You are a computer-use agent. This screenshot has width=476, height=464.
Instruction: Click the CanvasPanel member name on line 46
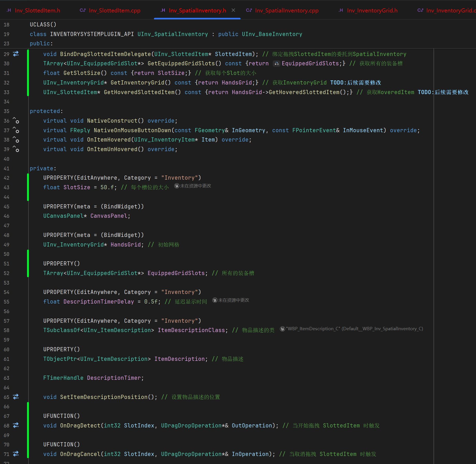point(109,216)
